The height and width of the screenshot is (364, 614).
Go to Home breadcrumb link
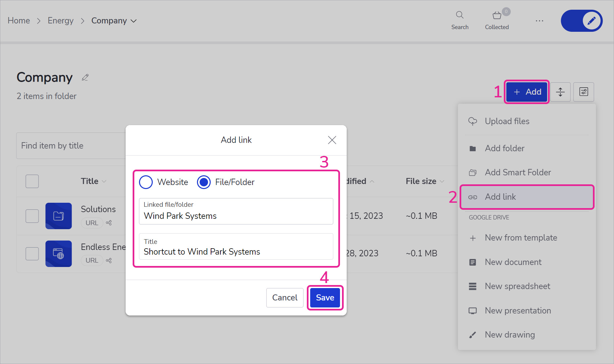pyautogui.click(x=19, y=21)
